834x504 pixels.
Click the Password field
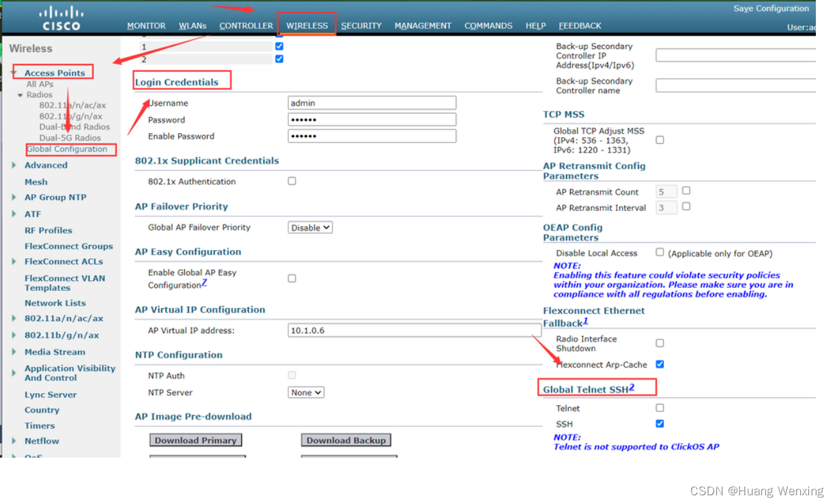click(x=372, y=120)
